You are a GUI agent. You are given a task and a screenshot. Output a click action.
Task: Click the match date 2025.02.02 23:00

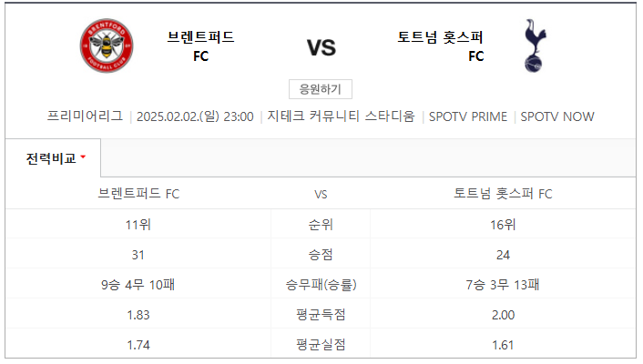pos(195,116)
